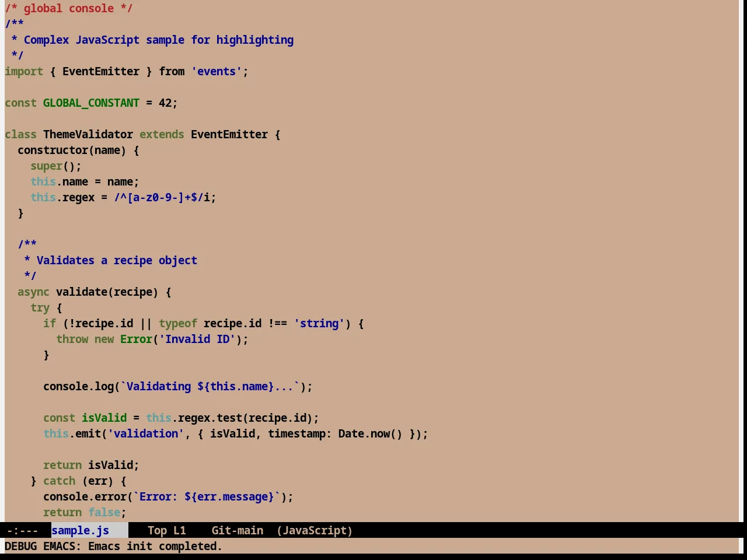Click the 'isValid' variable in const declaration
747x560 pixels.
tap(104, 418)
